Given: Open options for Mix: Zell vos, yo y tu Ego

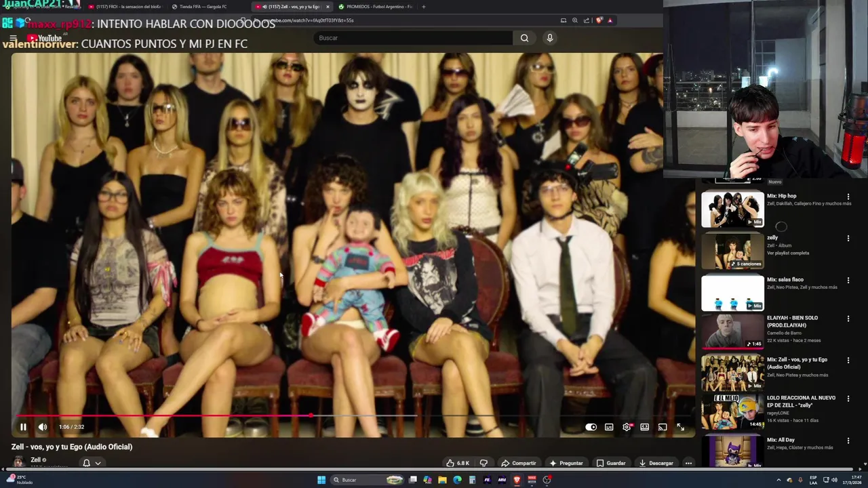Looking at the screenshot, I should (x=848, y=361).
